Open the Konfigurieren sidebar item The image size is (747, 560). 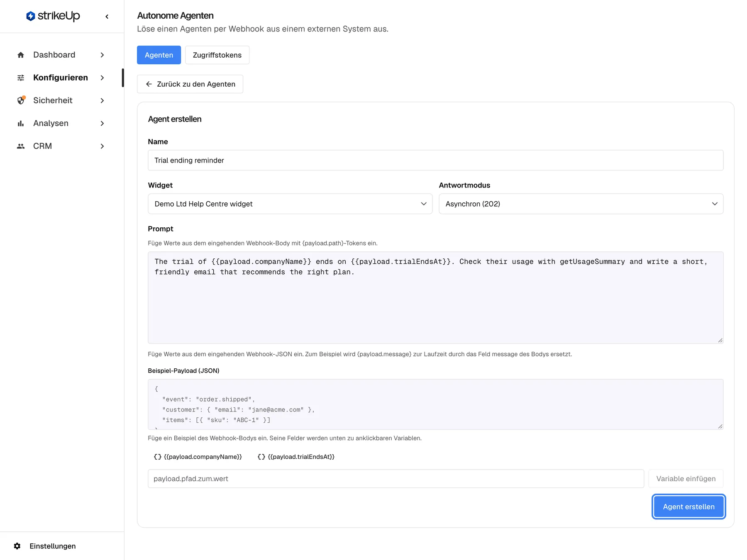[x=61, y=78]
